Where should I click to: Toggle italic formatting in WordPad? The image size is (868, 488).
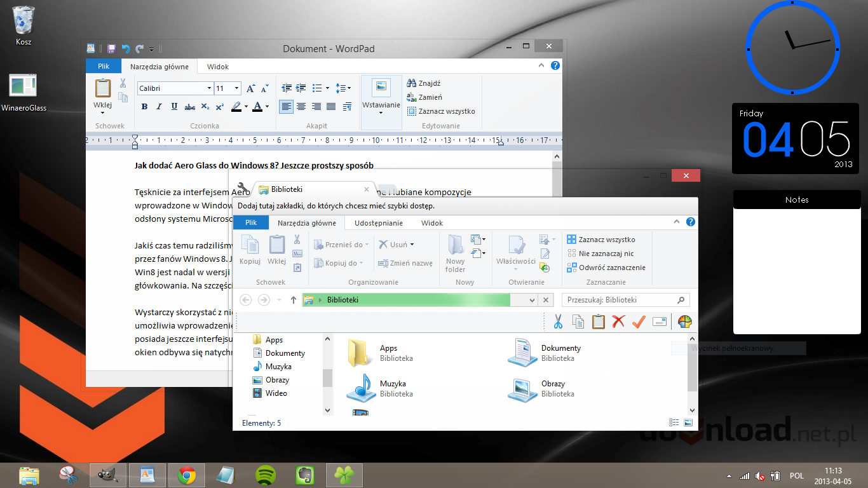pos(158,106)
